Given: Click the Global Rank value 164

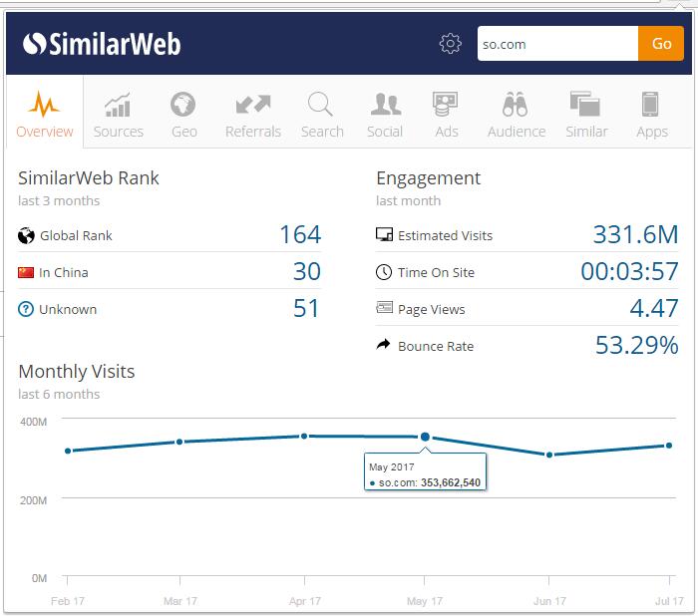Looking at the screenshot, I should coord(300,235).
